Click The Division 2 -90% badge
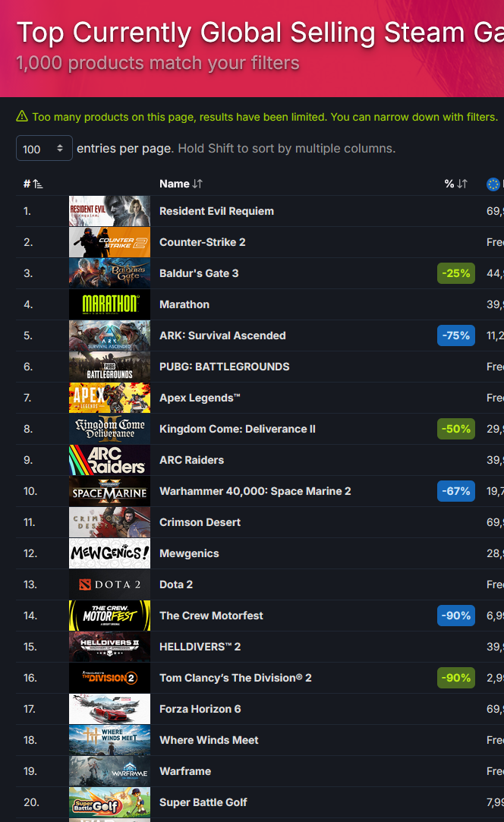 tap(456, 678)
